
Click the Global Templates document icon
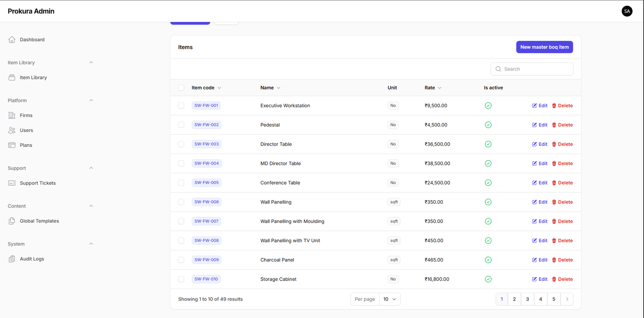click(x=12, y=221)
